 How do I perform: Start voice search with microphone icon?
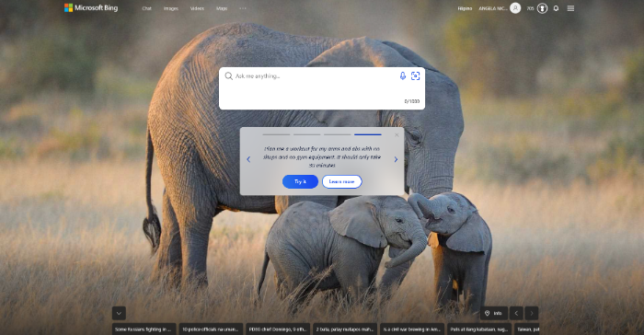click(x=403, y=75)
